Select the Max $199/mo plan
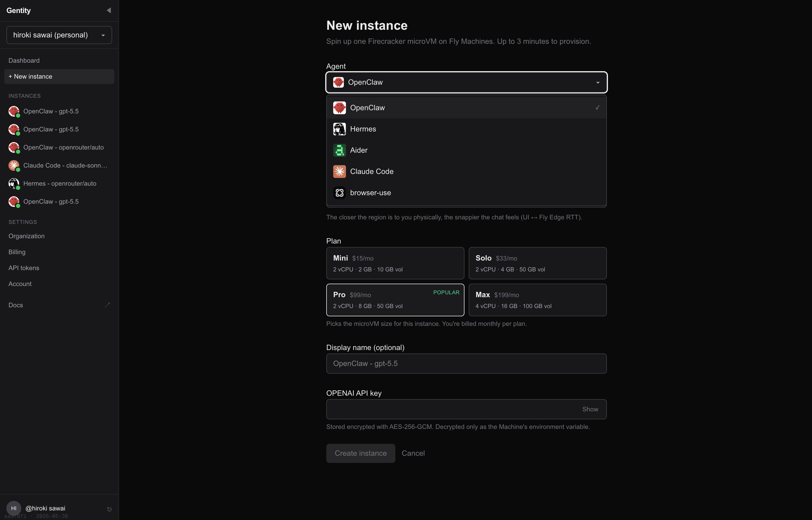 coord(538,300)
